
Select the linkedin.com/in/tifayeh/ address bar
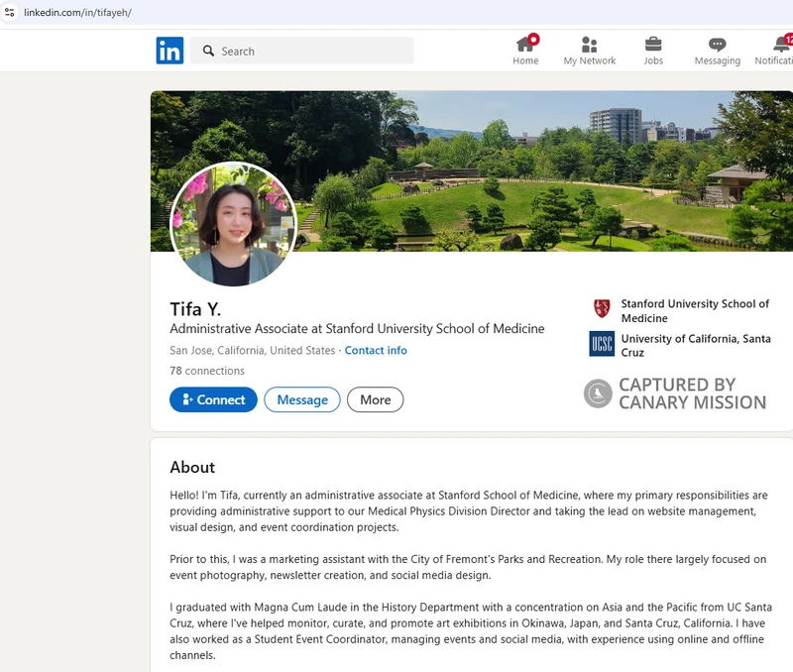point(77,13)
